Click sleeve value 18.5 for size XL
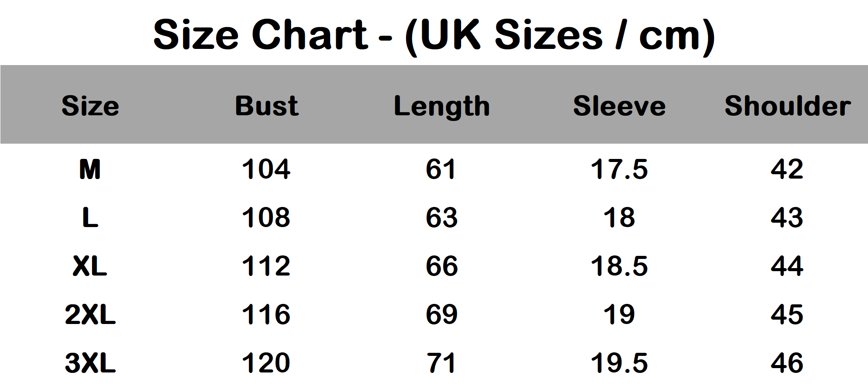 coord(619,266)
